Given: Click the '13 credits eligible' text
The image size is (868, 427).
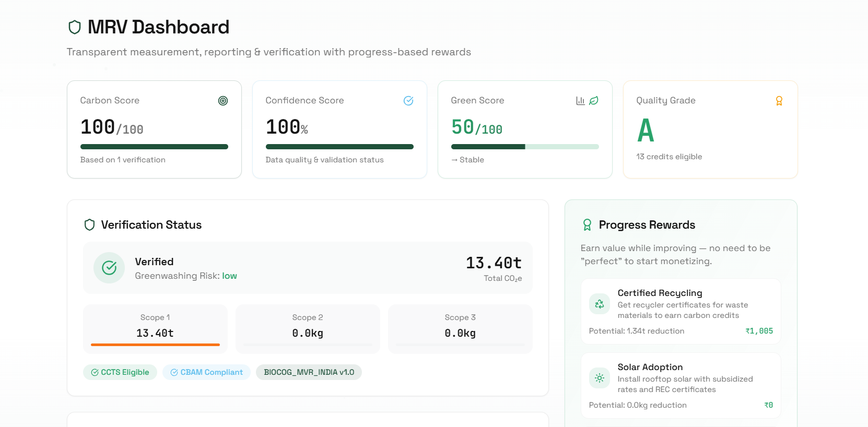Looking at the screenshot, I should click(x=669, y=157).
